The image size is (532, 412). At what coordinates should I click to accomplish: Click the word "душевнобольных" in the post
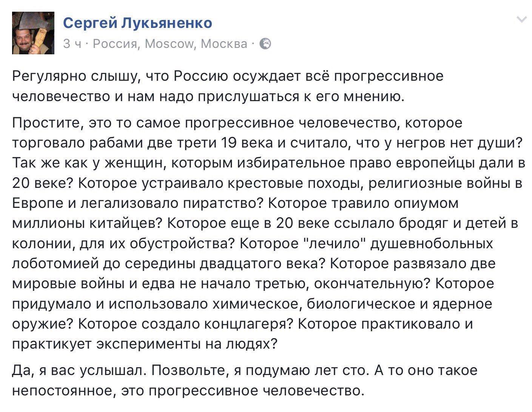point(432,244)
